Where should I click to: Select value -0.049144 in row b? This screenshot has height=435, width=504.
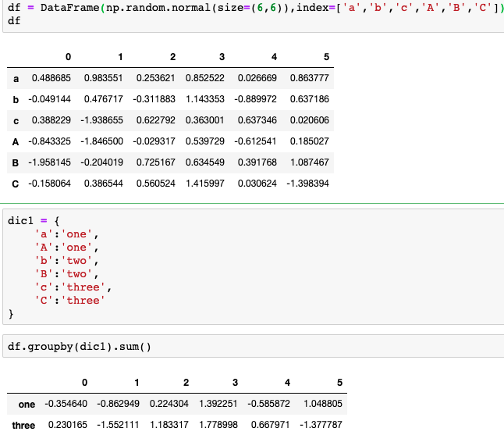pos(49,99)
